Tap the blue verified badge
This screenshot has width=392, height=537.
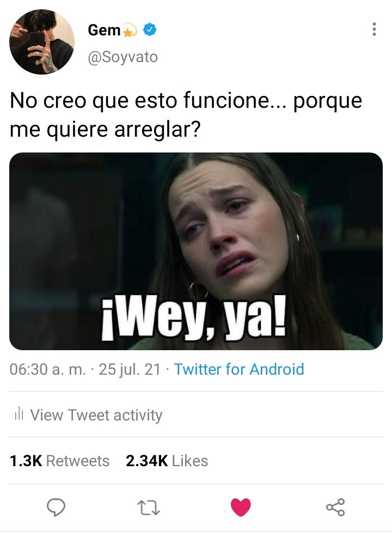150,30
